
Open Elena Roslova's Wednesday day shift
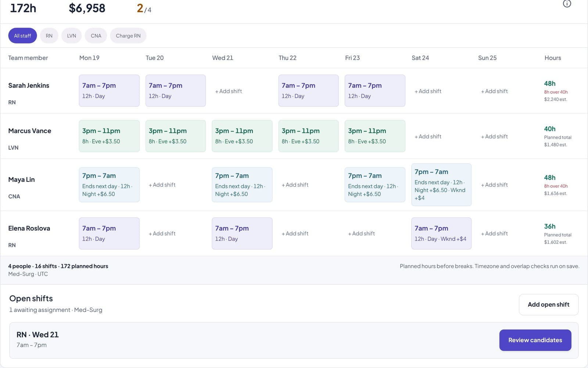coord(242,233)
